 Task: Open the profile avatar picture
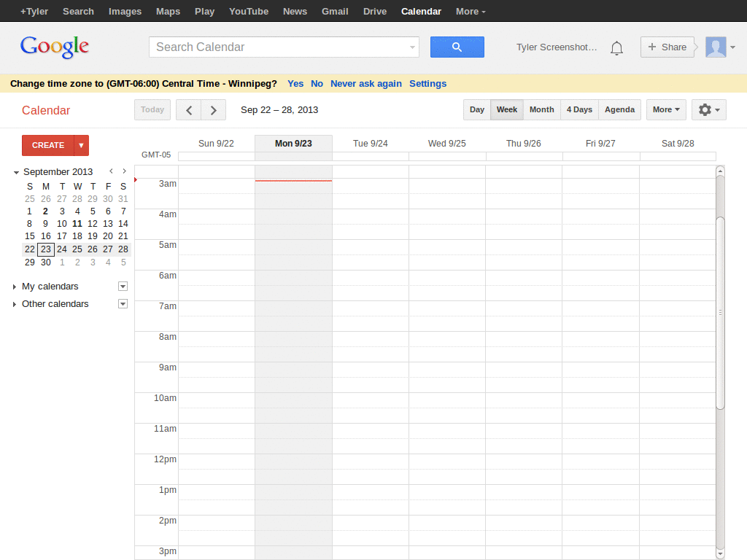(x=716, y=47)
